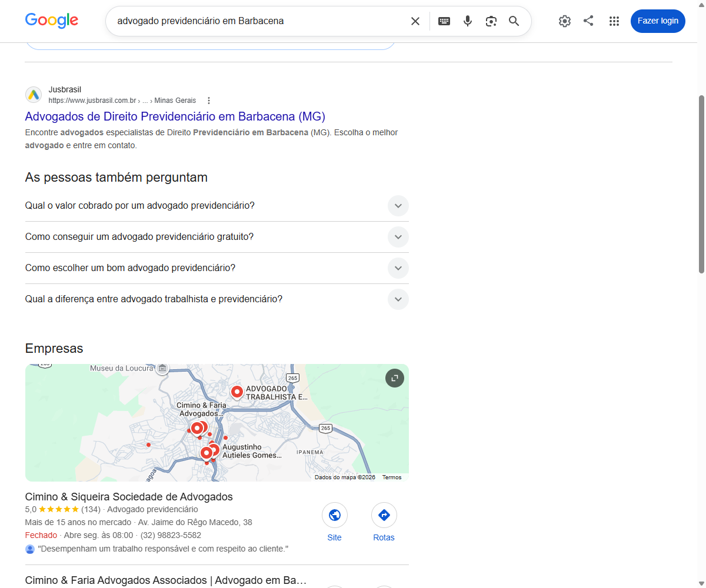Screen dimensions: 706x588
Task: Click the 'IPANEMA' neighborhood label on map
Action: [310, 452]
